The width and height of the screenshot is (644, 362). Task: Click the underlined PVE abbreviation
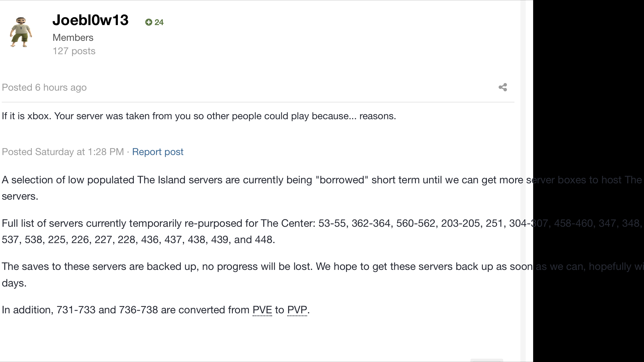(x=262, y=310)
